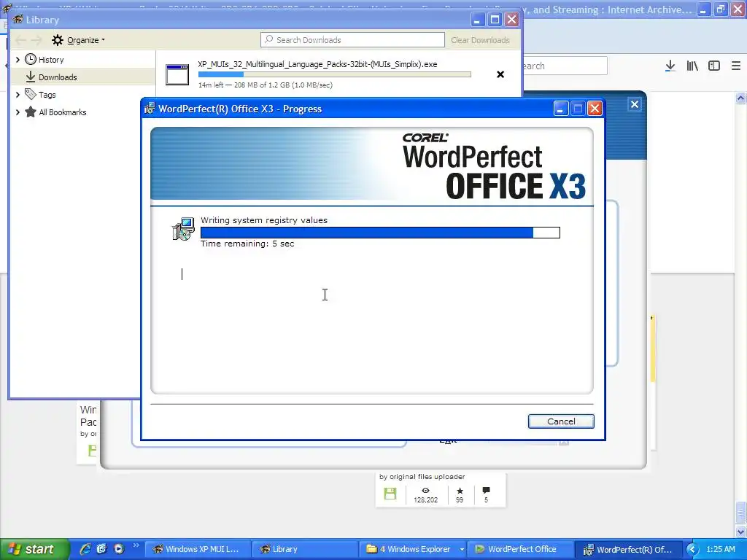Switch to WordPerfect(R) Of... taskbar button
The height and width of the screenshot is (560, 747).
pyautogui.click(x=629, y=549)
